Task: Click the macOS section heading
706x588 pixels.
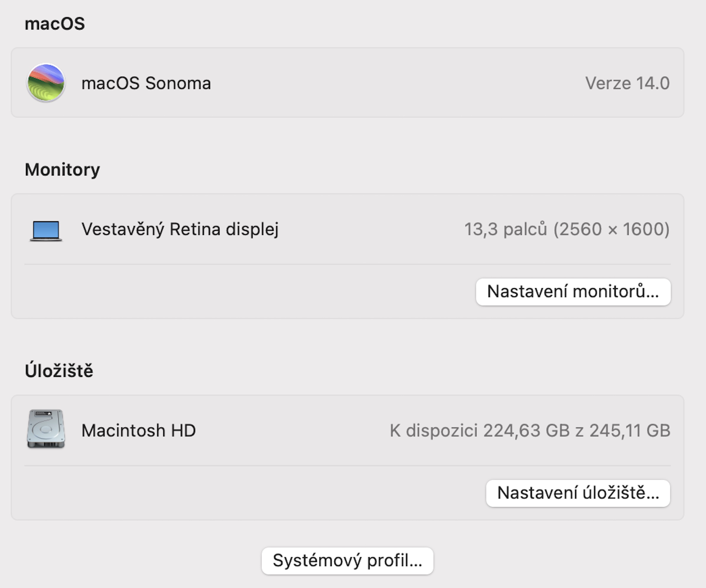Action: [55, 24]
